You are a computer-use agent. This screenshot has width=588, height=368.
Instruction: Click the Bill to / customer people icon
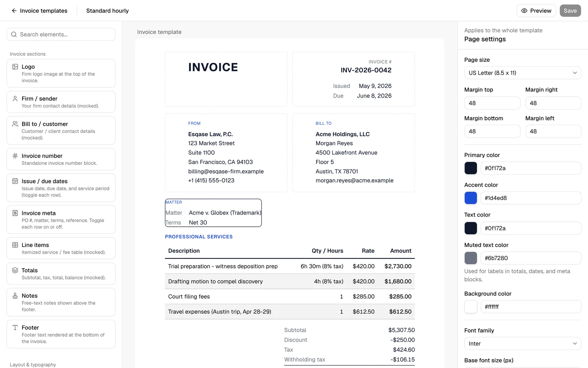click(x=15, y=124)
